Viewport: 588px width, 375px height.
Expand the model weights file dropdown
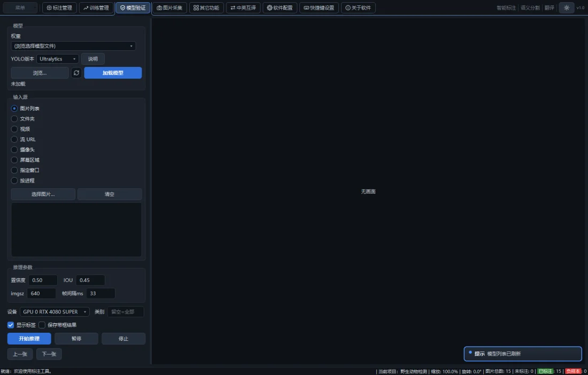coord(74,46)
